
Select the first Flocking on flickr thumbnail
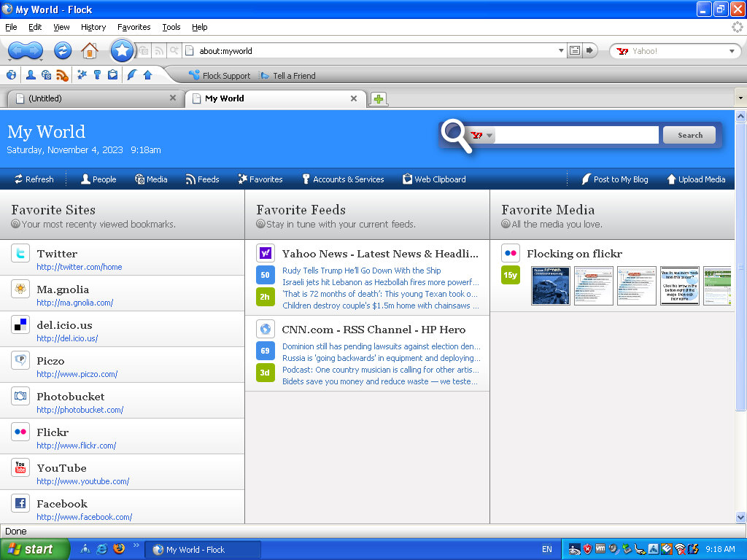point(550,286)
